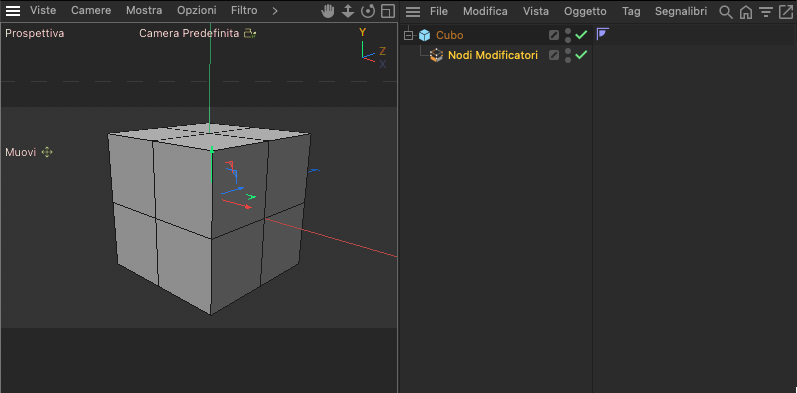Screen dimensions: 797x393
Task: Click the home icon in Object Manager
Action: [746, 12]
